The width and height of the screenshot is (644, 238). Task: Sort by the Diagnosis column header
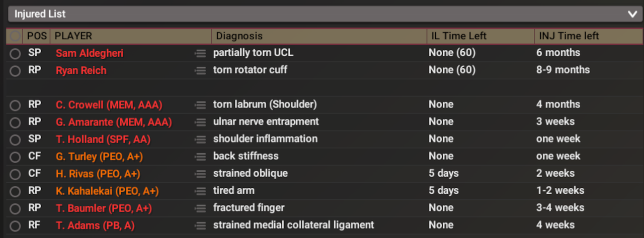coord(239,36)
